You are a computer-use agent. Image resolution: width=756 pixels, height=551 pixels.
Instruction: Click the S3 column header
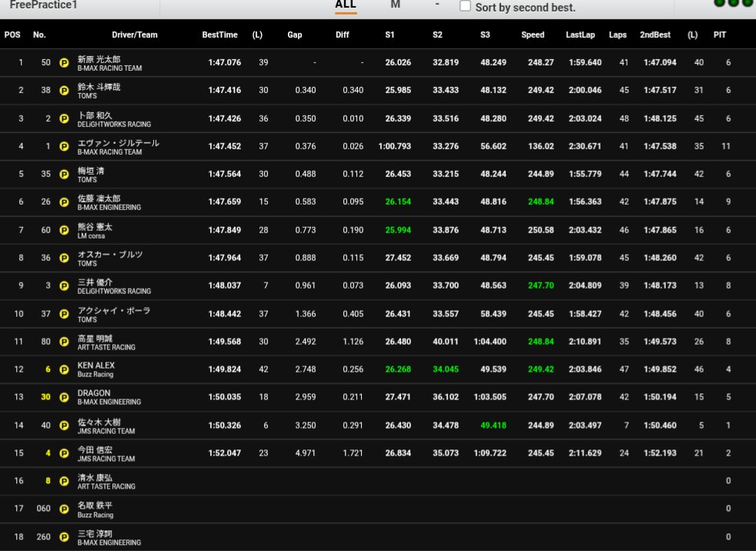click(x=485, y=35)
